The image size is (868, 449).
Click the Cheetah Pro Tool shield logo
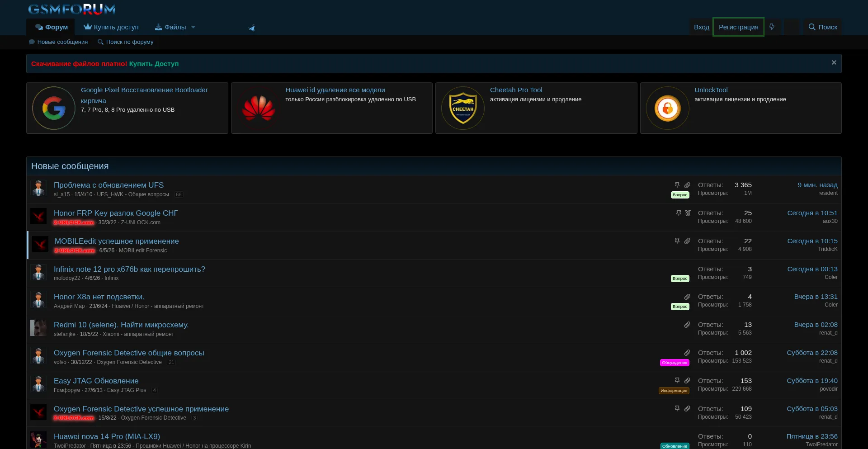(x=463, y=108)
